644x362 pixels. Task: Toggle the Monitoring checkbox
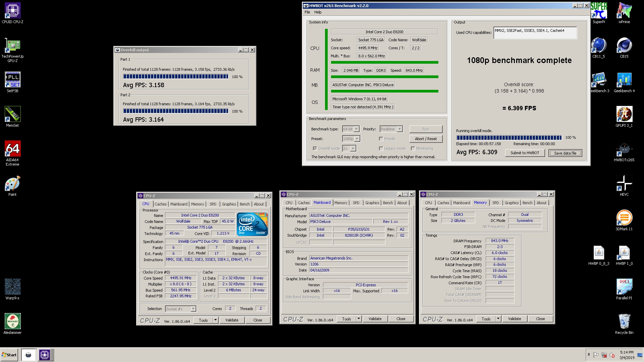tap(413, 148)
